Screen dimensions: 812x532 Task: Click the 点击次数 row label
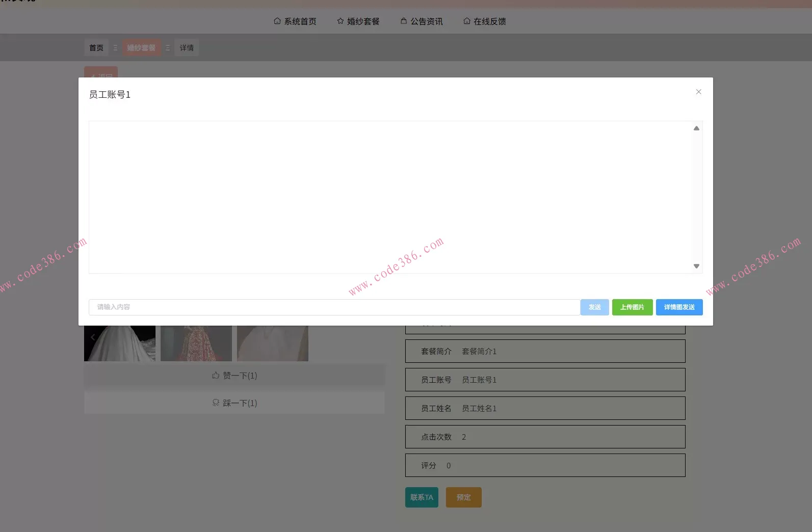436,437
